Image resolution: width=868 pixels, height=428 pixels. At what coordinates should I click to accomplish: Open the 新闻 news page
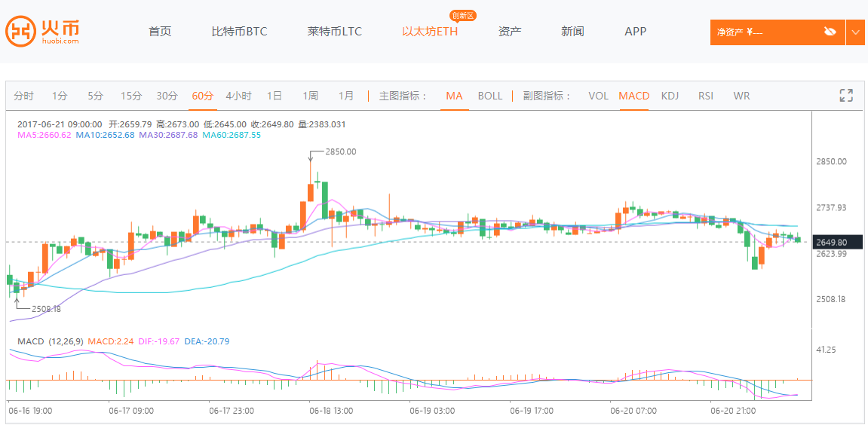572,32
